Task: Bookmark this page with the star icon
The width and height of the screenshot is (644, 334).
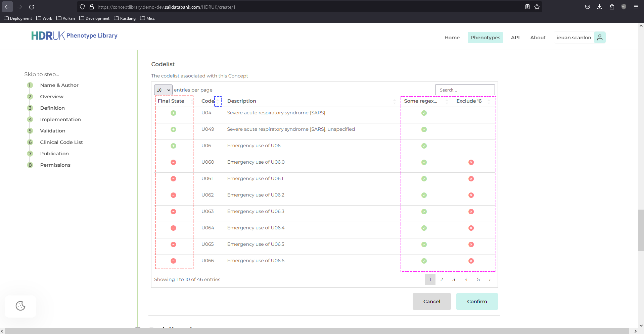Action: click(537, 7)
